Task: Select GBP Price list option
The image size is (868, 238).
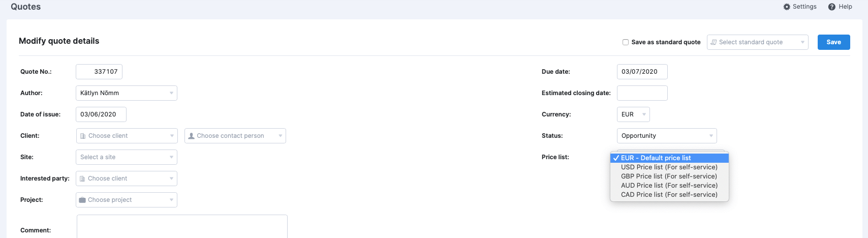Action: pos(669,176)
